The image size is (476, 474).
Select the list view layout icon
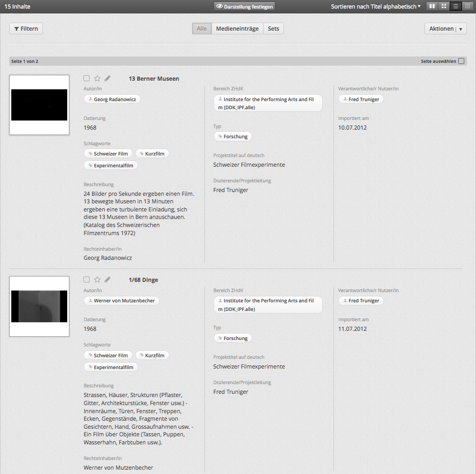click(456, 6)
